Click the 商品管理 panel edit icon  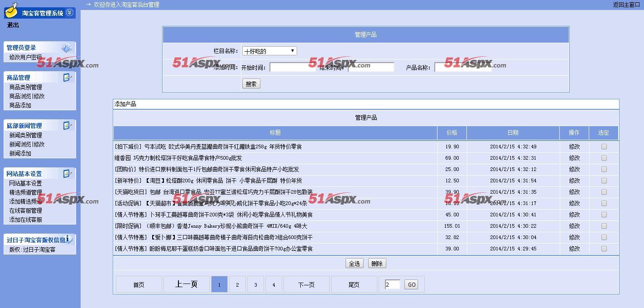pyautogui.click(x=67, y=78)
